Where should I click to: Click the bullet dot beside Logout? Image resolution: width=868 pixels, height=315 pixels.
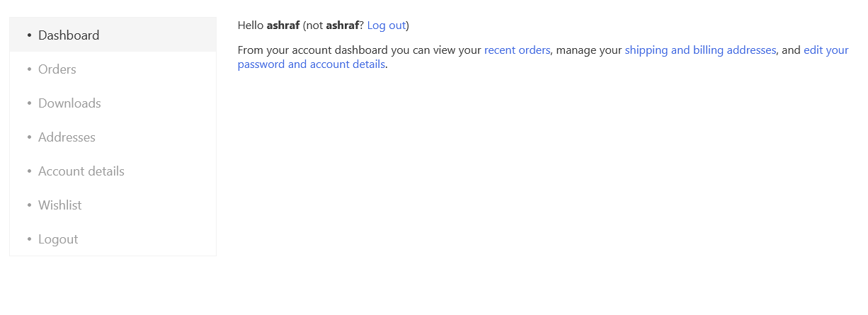(29, 239)
